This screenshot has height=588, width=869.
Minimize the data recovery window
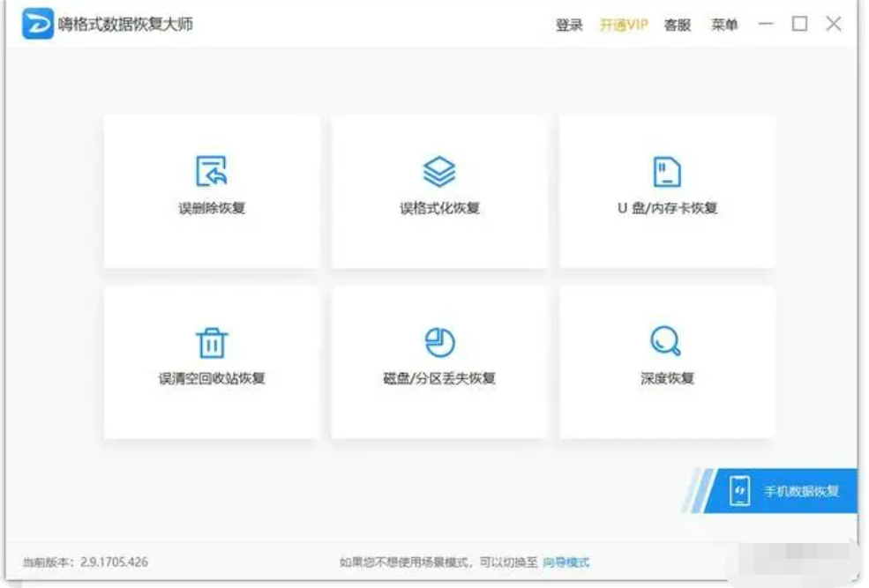point(766,25)
